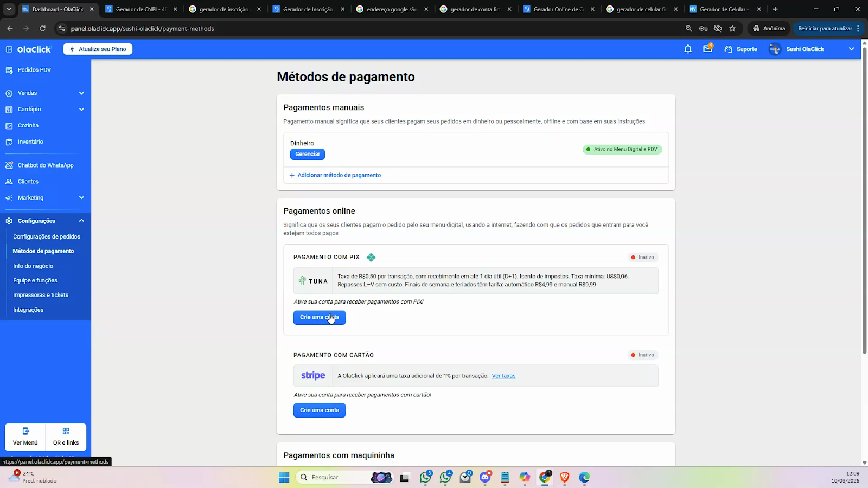Click the Suporte headset icon
This screenshot has width=868, height=488.
pos(729,49)
